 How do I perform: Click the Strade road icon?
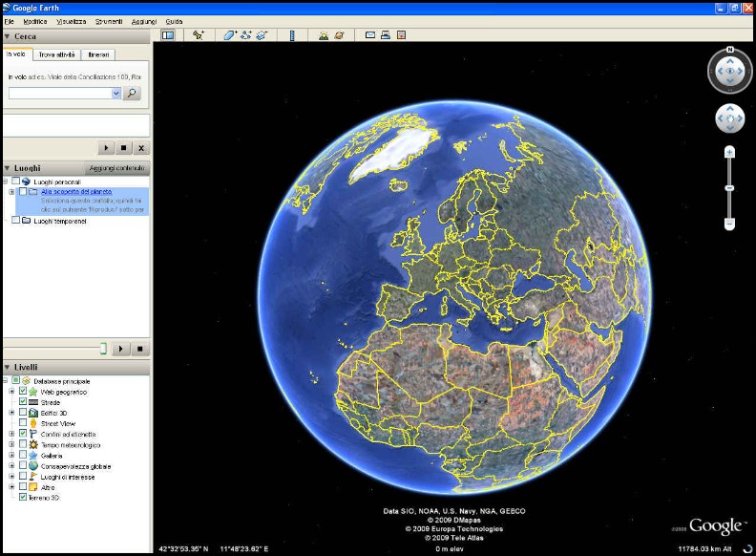point(32,402)
